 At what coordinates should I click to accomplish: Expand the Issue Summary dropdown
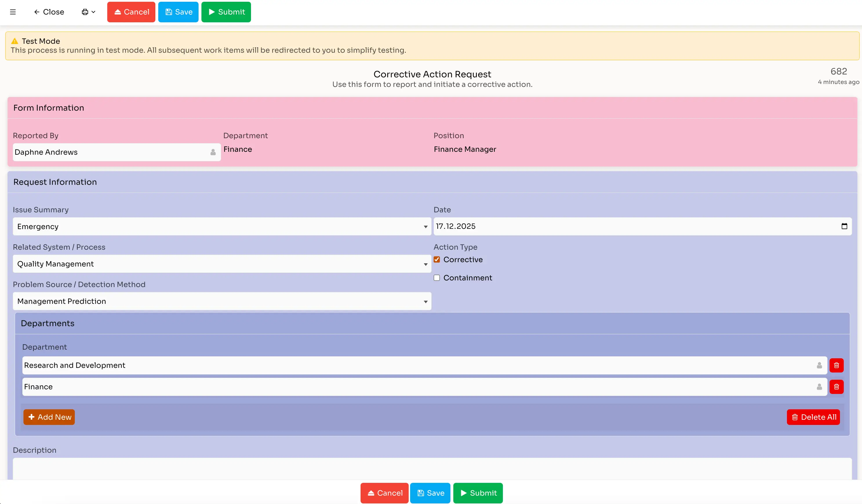(222, 226)
